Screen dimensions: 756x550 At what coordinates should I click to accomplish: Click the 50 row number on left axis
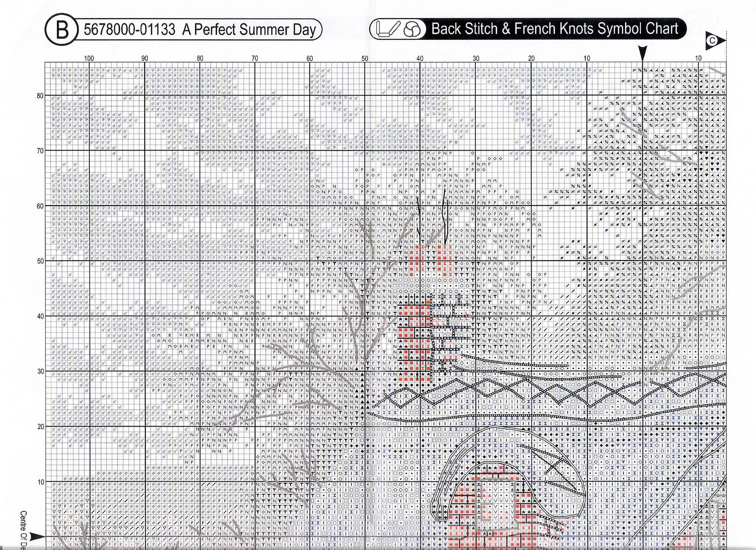coord(40,261)
